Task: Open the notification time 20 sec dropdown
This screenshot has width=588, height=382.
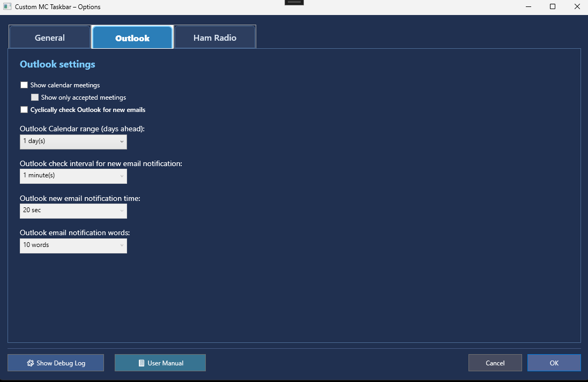Action: 73,211
